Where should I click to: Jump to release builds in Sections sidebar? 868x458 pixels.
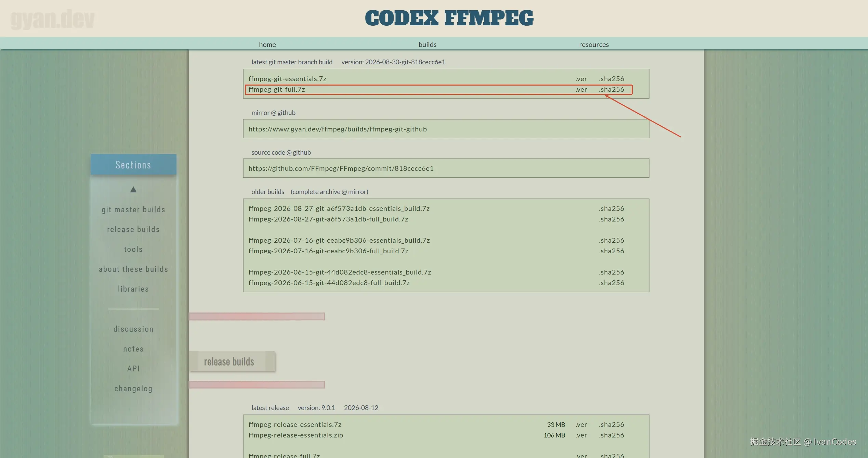pos(133,229)
